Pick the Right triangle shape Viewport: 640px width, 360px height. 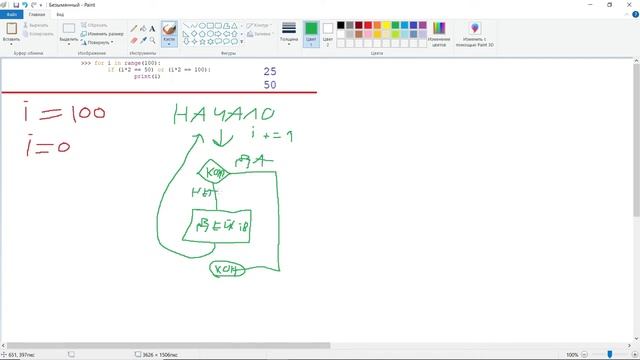click(x=186, y=34)
